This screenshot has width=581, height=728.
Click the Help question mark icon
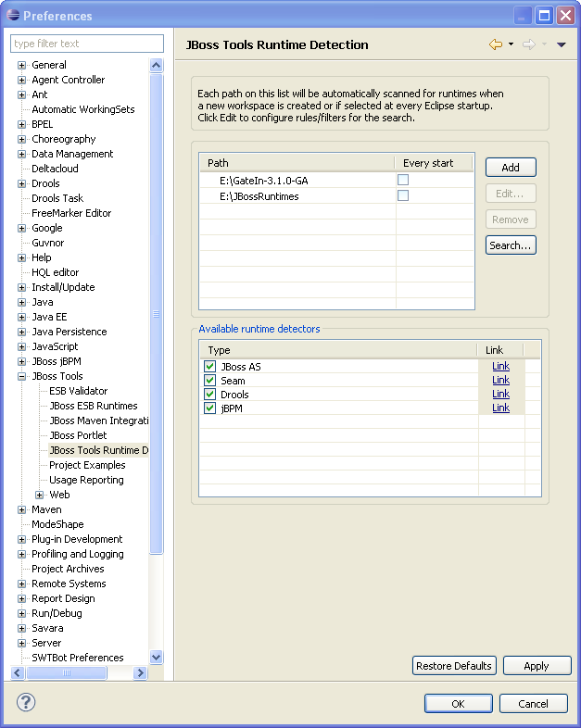click(26, 702)
